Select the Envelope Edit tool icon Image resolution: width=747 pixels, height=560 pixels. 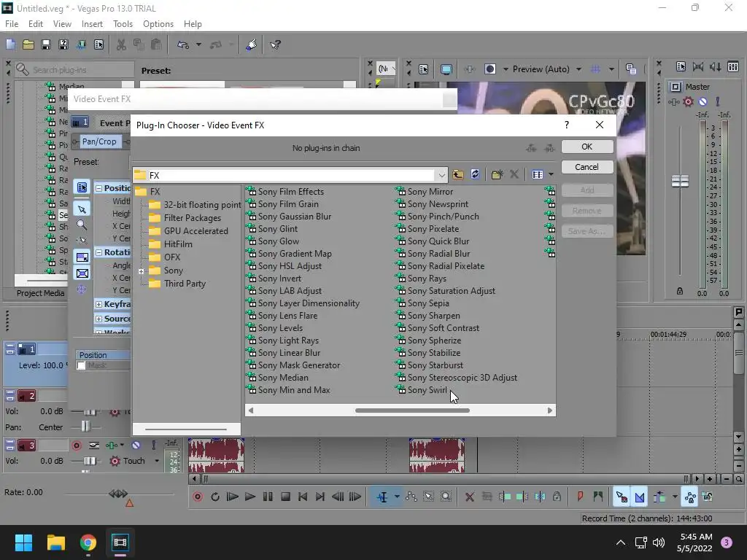(411, 497)
